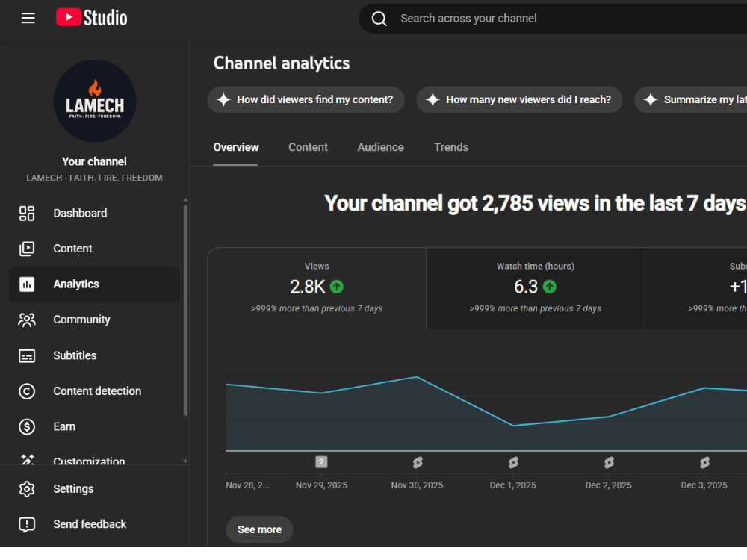Image resolution: width=747 pixels, height=560 pixels.
Task: Click the 'Dec 1, 2025' axis label
Action: (x=512, y=485)
